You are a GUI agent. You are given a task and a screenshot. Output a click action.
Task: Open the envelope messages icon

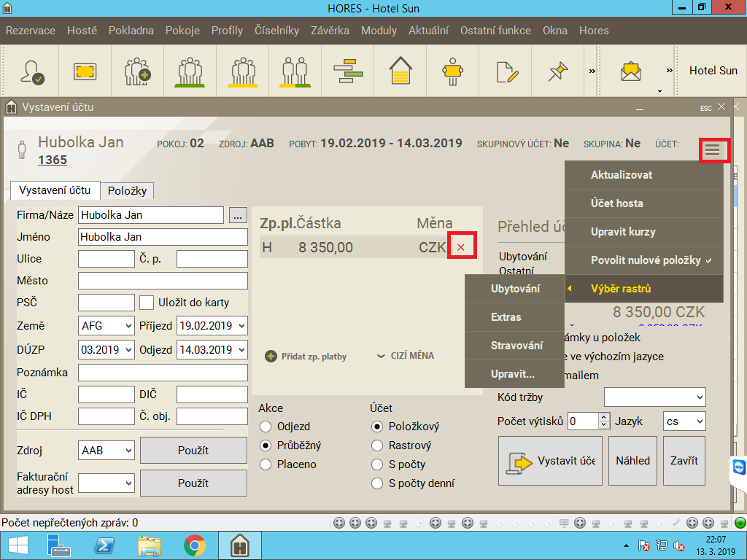click(x=630, y=71)
